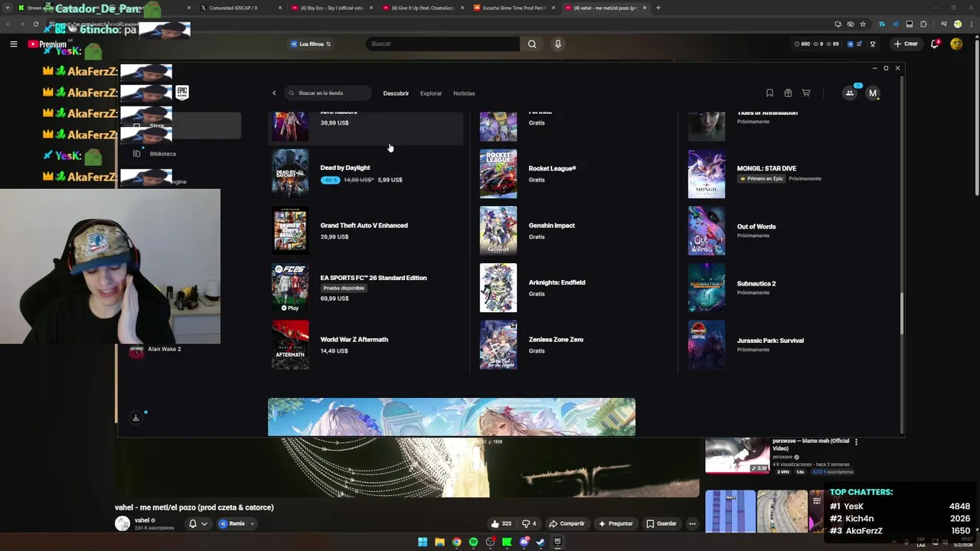Open Windows Start menu
This screenshot has height=551, width=980.
pyautogui.click(x=423, y=542)
